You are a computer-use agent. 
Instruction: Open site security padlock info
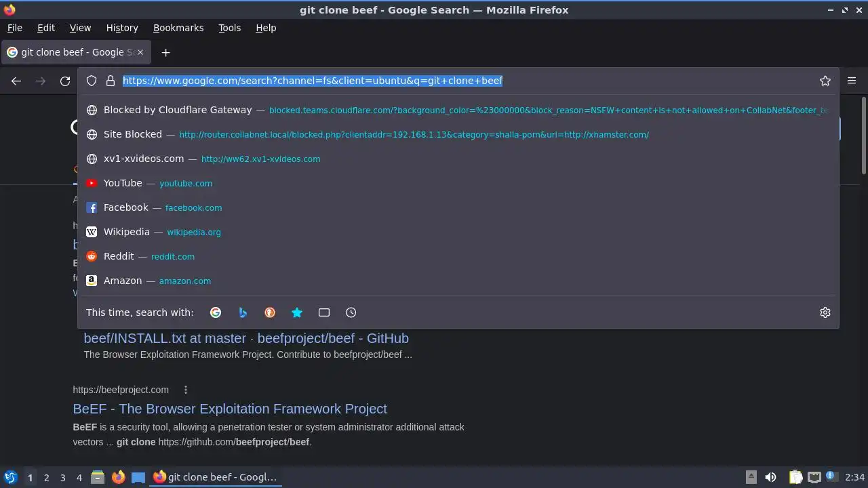[x=111, y=81]
